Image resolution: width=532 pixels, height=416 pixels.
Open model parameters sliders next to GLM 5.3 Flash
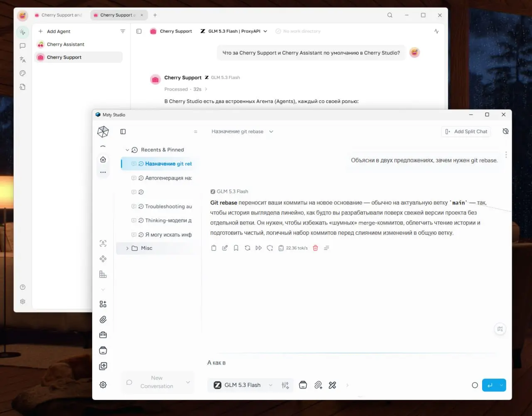[285, 385]
